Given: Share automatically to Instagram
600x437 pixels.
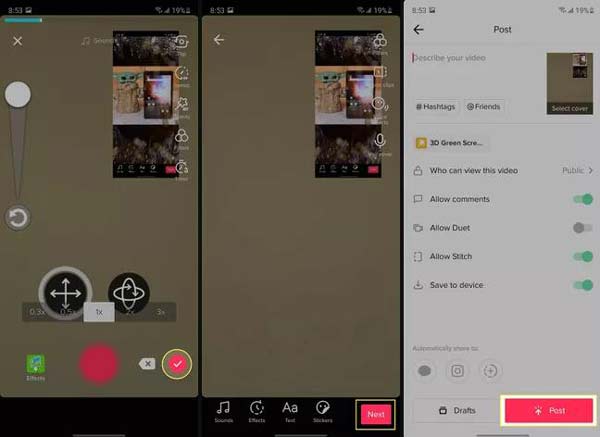Looking at the screenshot, I should [459, 369].
